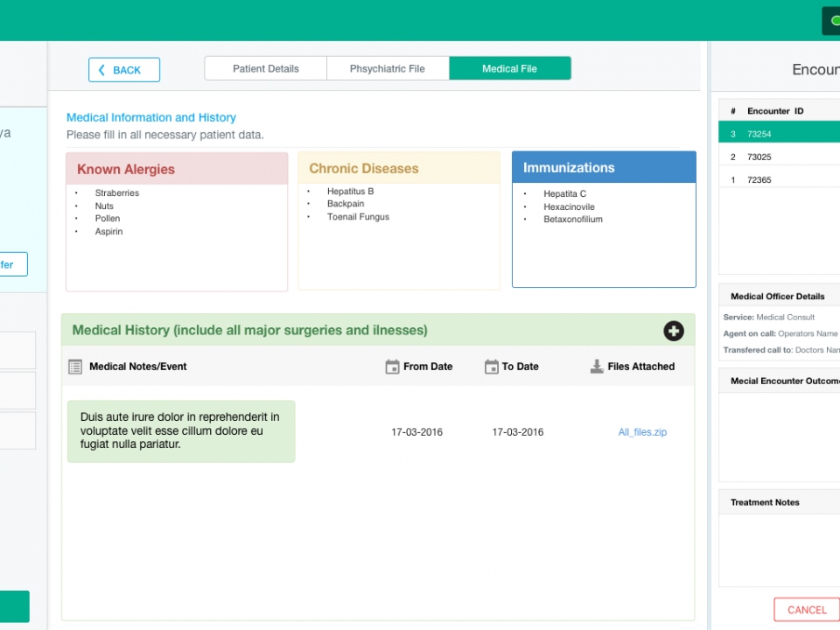Select the Medical File tab
This screenshot has width=840, height=630.
509,68
